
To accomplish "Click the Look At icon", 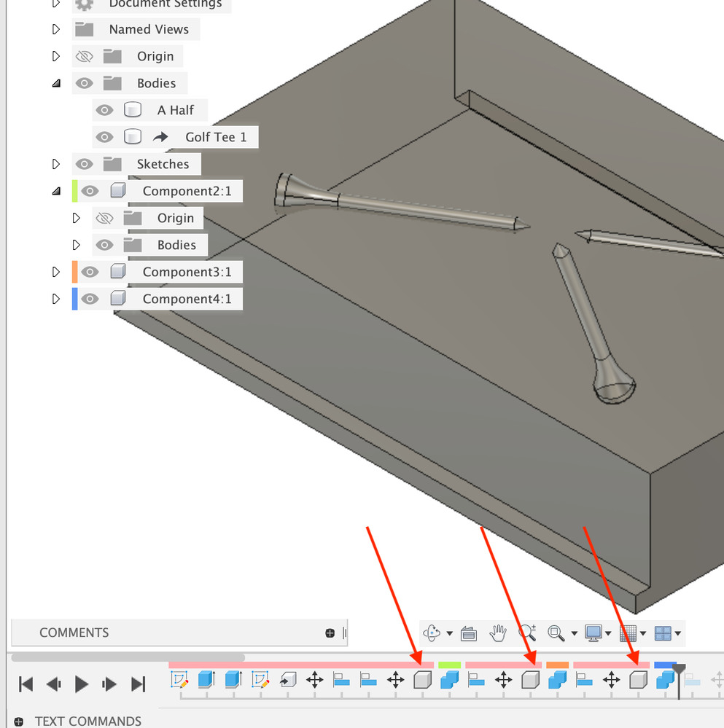I will click(469, 633).
